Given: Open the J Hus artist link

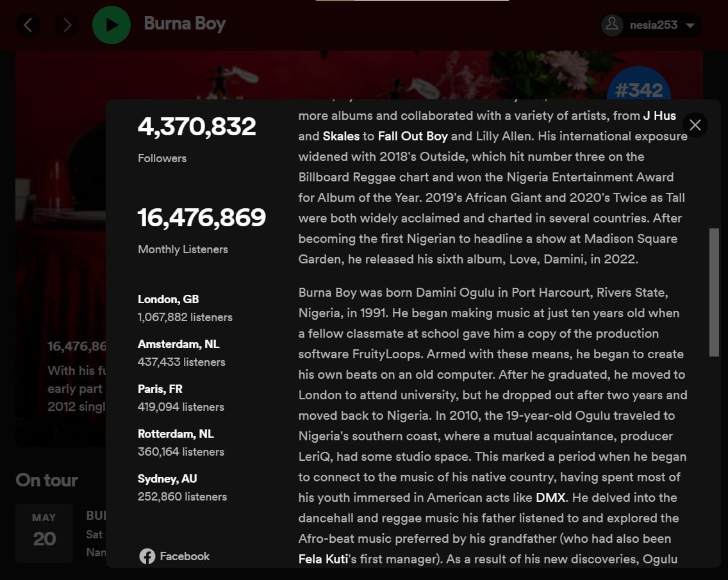Looking at the screenshot, I should [x=659, y=115].
